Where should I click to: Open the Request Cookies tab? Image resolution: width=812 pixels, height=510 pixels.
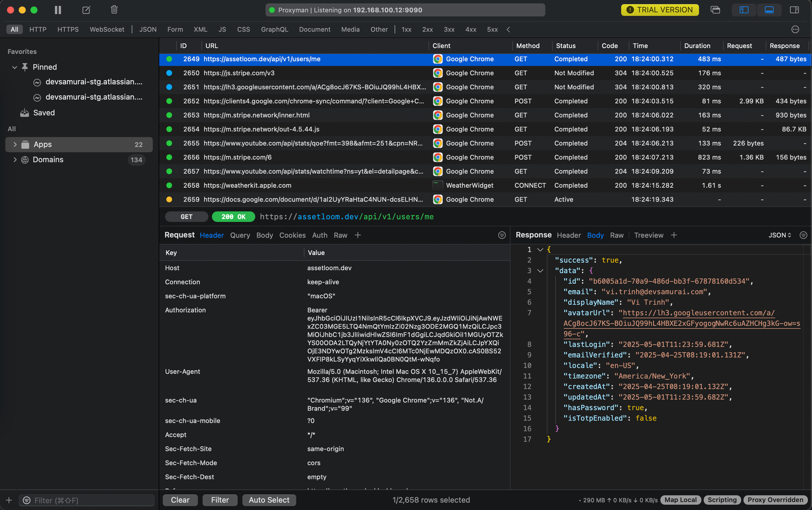[x=292, y=236]
